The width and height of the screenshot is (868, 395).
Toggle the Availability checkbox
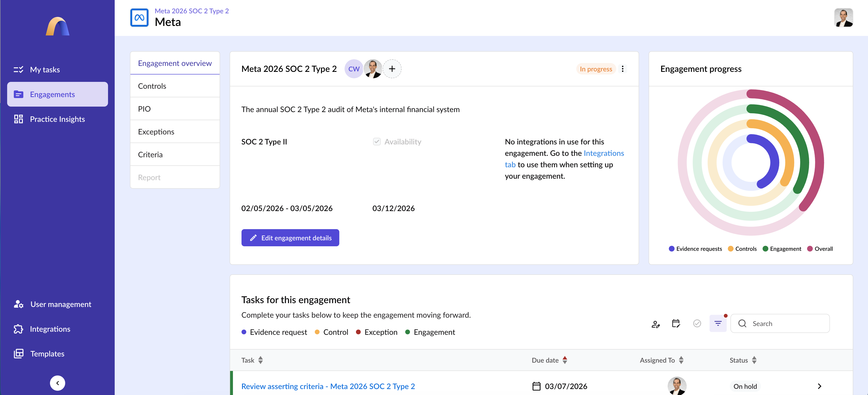[377, 142]
